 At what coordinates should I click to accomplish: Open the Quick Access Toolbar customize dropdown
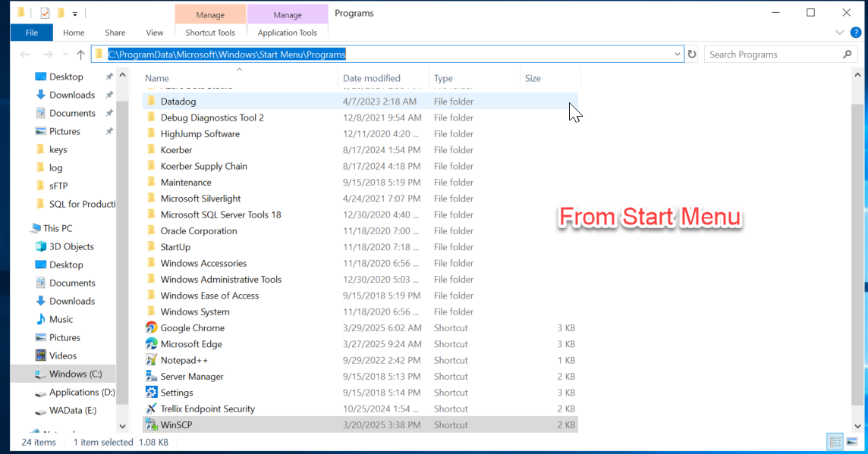click(x=75, y=14)
